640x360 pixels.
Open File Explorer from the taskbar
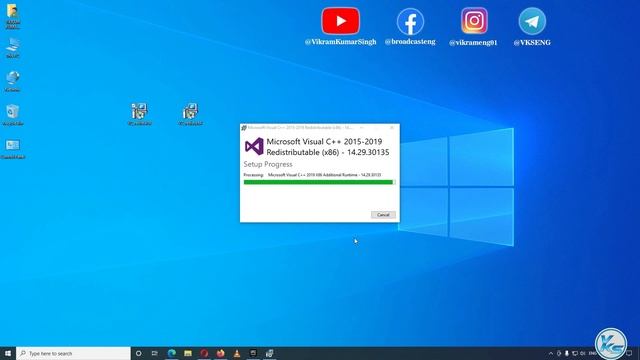(x=188, y=353)
